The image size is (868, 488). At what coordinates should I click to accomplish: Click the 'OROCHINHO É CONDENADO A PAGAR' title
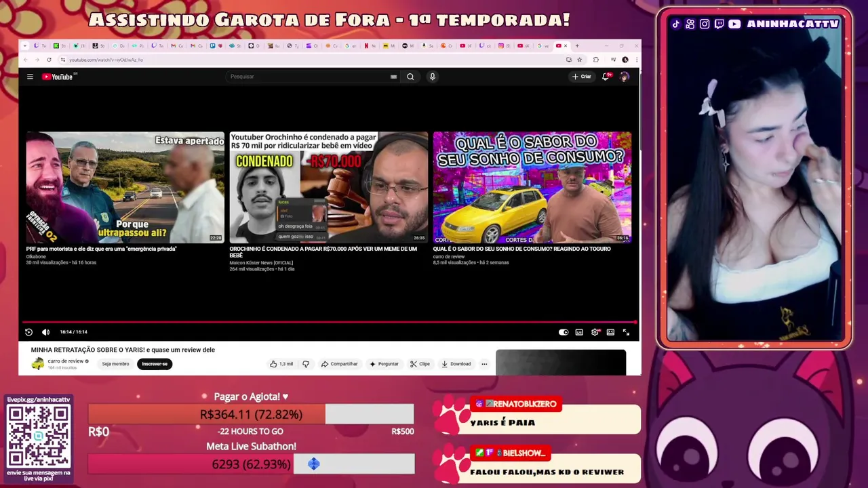click(323, 252)
